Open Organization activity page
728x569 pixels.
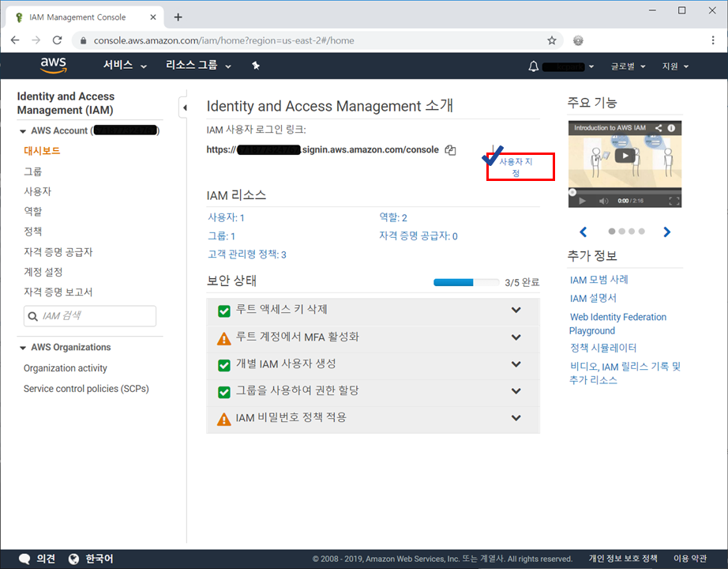pos(65,368)
